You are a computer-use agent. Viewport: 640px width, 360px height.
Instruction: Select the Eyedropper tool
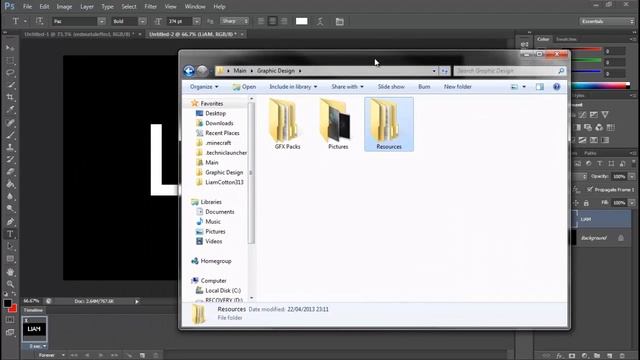[x=10, y=109]
